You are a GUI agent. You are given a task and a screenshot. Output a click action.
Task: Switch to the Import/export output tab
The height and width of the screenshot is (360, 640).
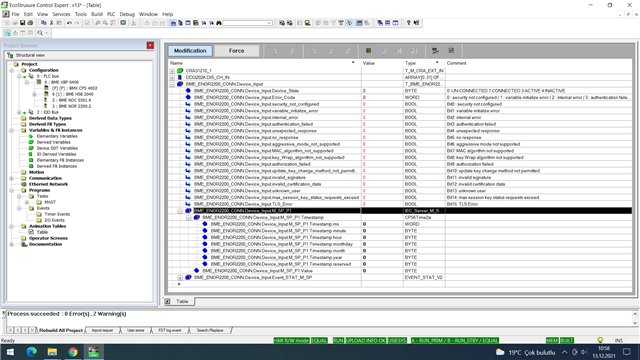(102, 330)
